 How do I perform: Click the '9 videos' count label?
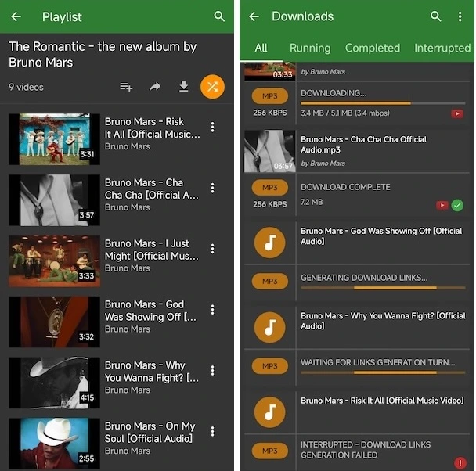pos(26,88)
